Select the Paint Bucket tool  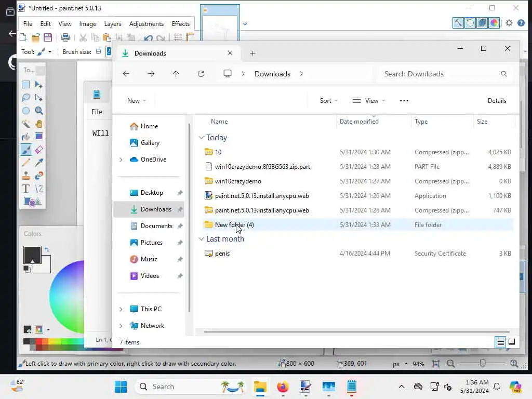[x=26, y=137]
